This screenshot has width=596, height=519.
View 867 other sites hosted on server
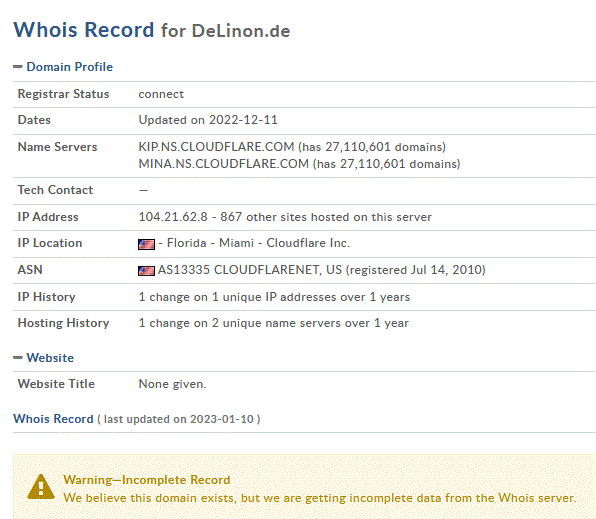tap(326, 217)
